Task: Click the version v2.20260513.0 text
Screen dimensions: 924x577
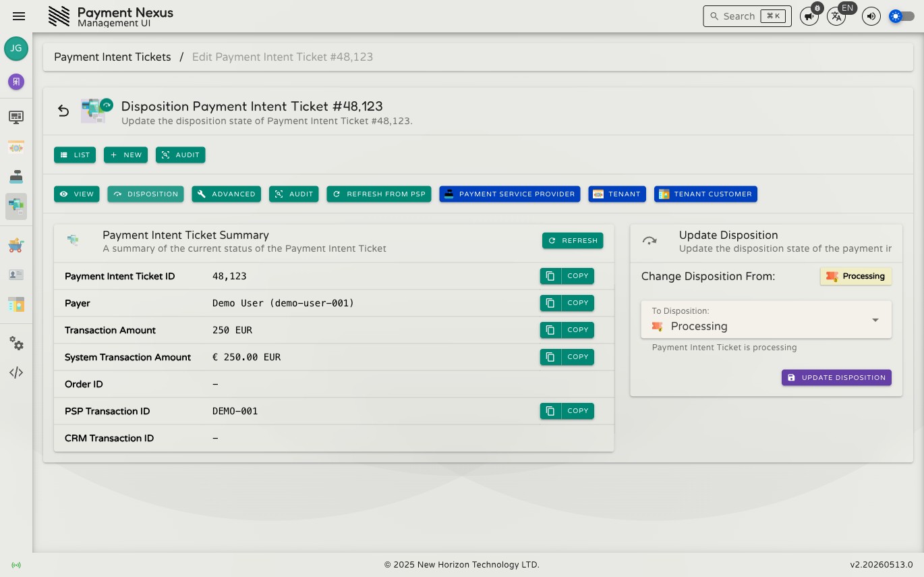Action: [x=881, y=565]
